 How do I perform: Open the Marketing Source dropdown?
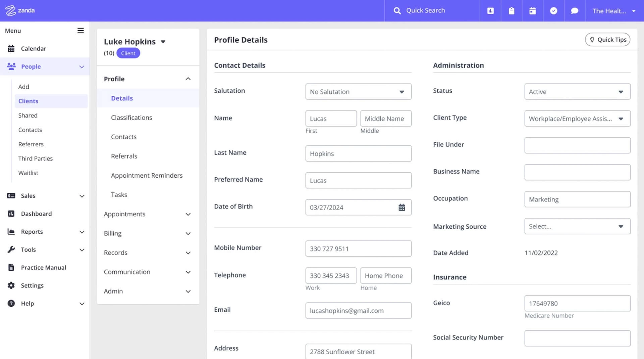pyautogui.click(x=577, y=226)
